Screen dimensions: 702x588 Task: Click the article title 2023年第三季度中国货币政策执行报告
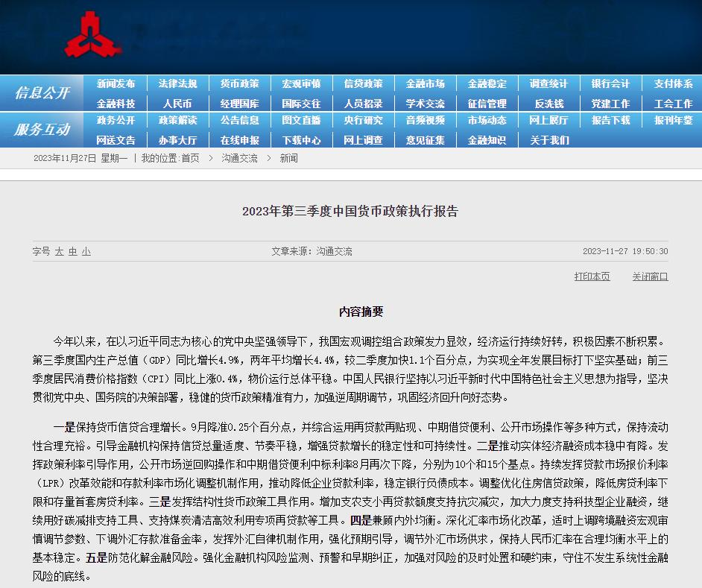pos(350,211)
